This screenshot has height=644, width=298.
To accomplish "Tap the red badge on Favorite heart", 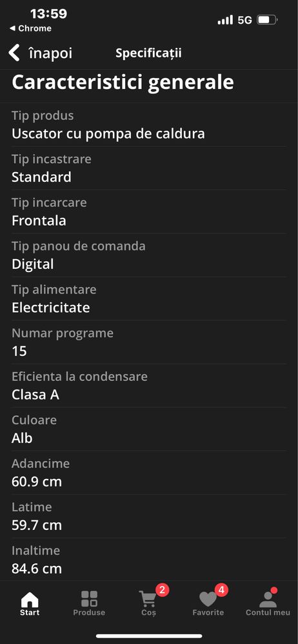I will click(221, 590).
